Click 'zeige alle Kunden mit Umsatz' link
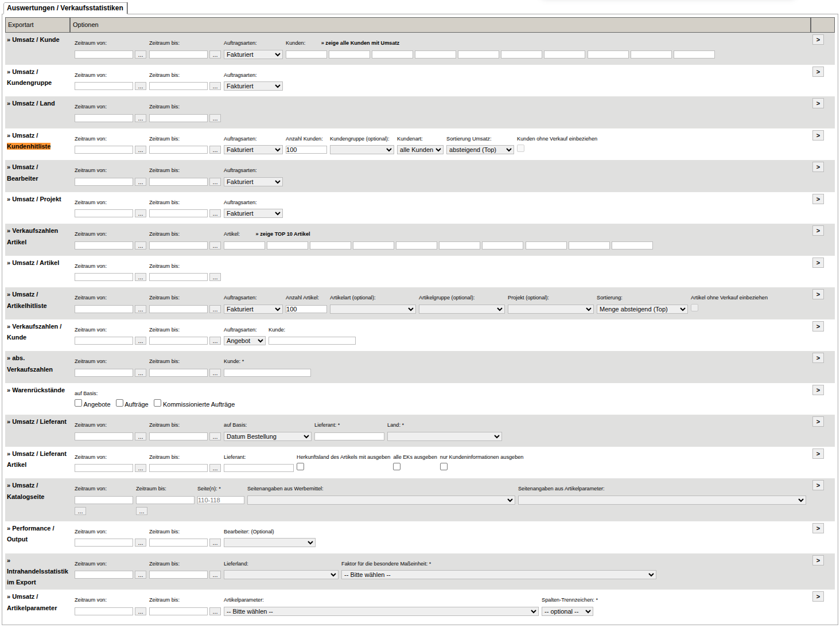Viewport: 840px width, 628px height. (360, 43)
